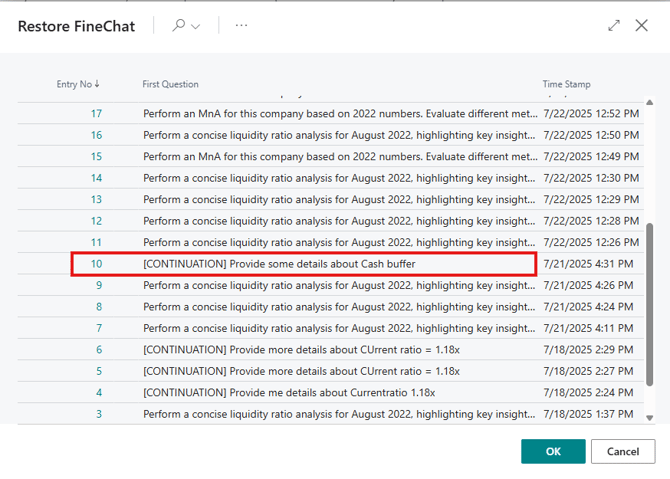Click the Time Stamp column header
Screen dimensions: 670x479
coord(566,85)
